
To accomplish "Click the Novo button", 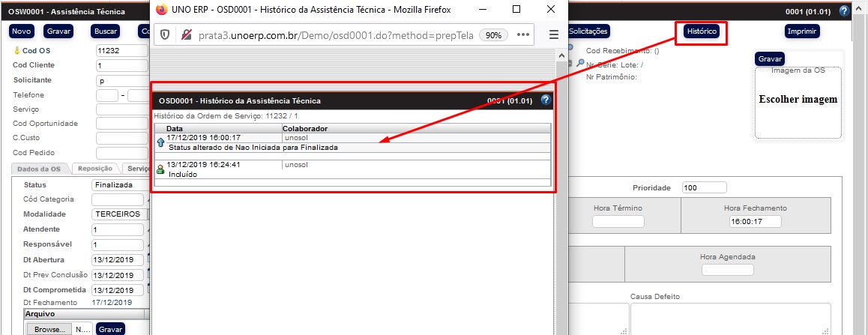I will pos(22,31).
